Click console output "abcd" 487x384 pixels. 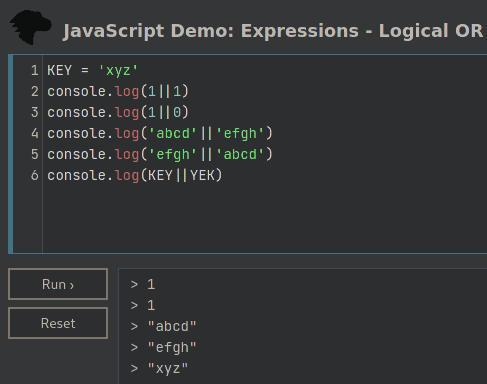pos(172,326)
